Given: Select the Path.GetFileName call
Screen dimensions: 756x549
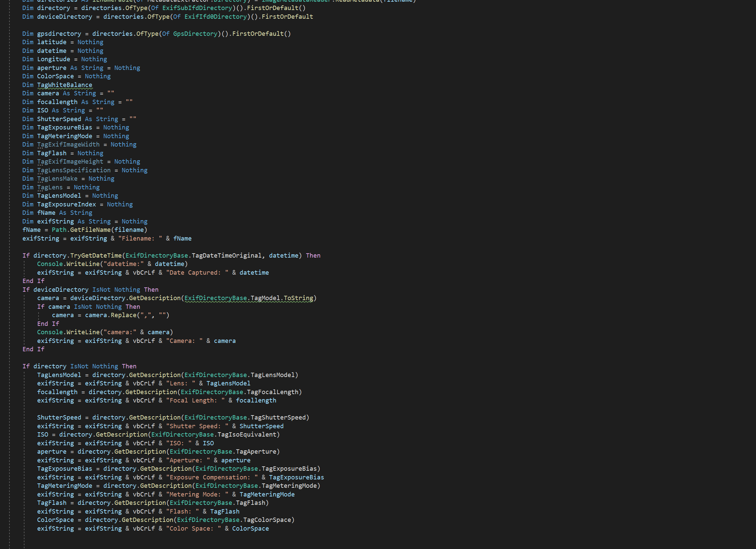Looking at the screenshot, I should [x=81, y=230].
